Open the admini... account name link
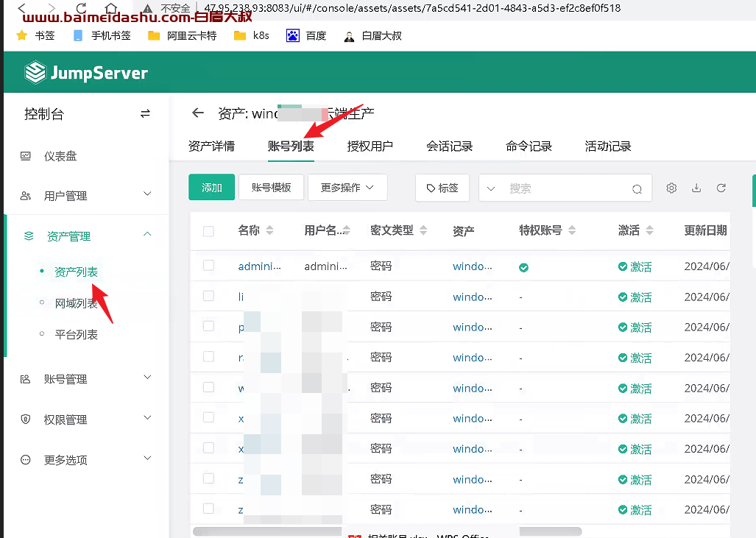 coord(259,266)
